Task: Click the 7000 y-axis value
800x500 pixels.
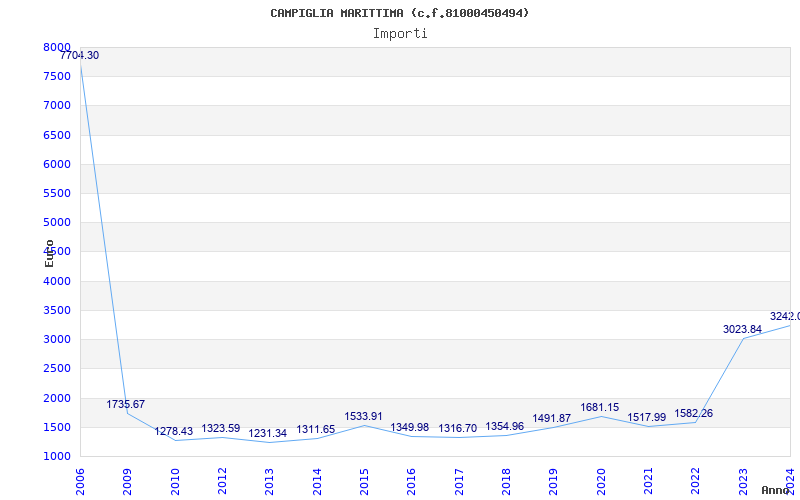Action: point(57,106)
